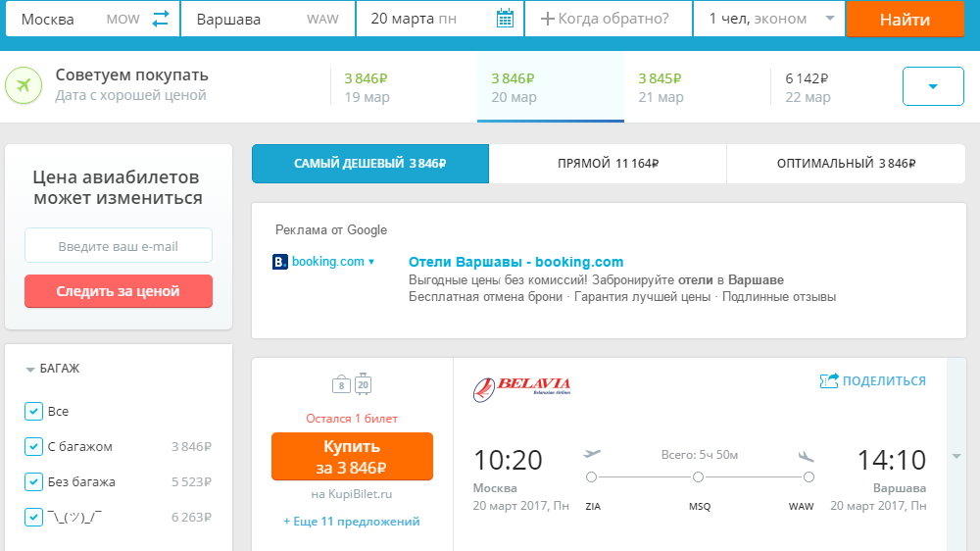Screen dimensions: 980x551
Task: Open the departure date calendar icon
Action: [x=505, y=19]
